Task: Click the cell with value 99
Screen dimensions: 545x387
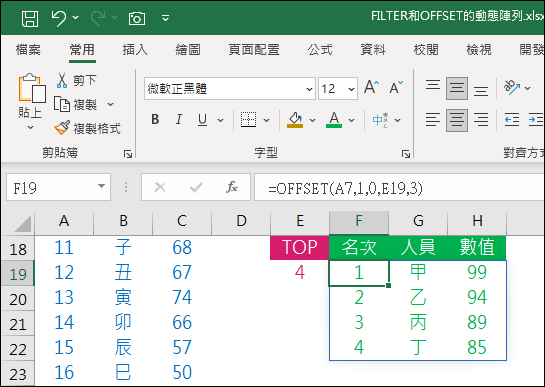Action: click(477, 273)
